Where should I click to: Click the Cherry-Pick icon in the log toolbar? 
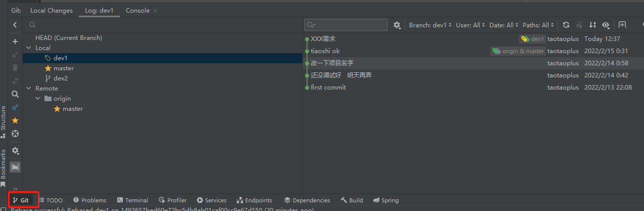[x=579, y=25]
